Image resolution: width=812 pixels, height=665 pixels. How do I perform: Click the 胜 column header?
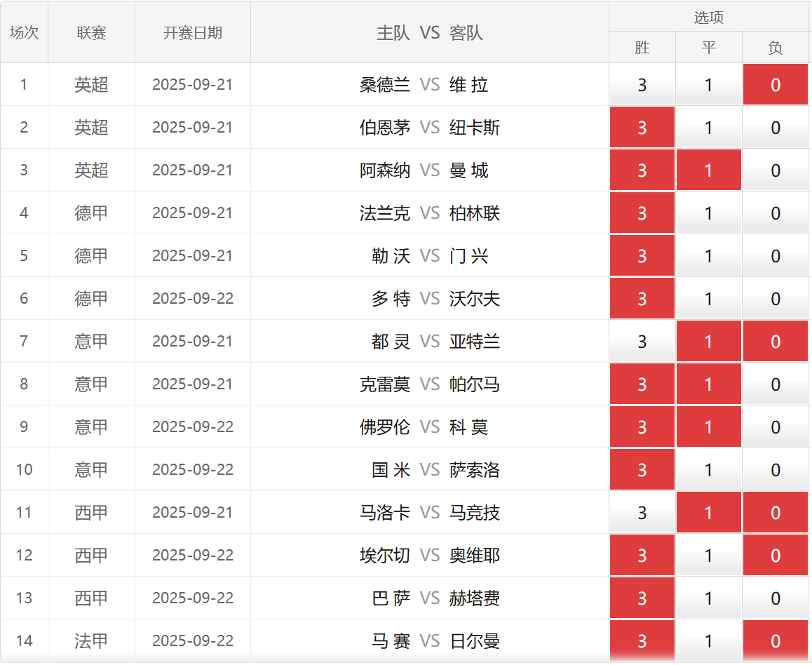[x=642, y=48]
